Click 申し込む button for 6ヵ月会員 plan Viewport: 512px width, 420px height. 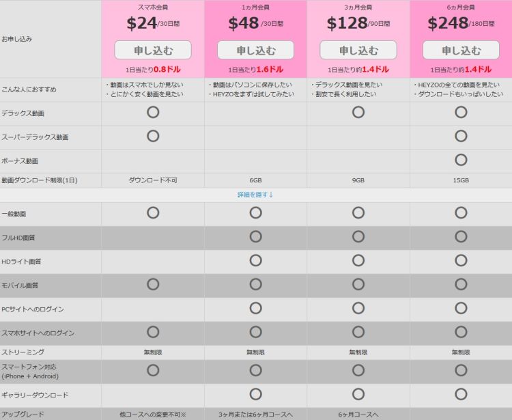coord(461,50)
